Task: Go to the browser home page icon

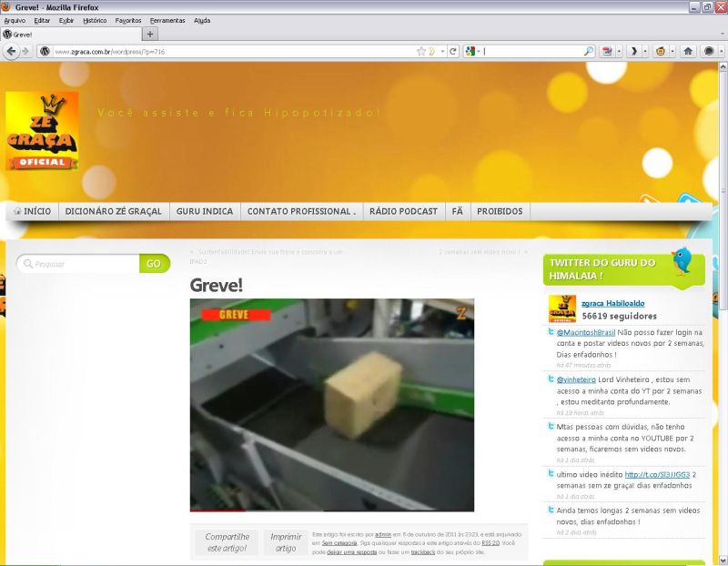Action: click(688, 51)
